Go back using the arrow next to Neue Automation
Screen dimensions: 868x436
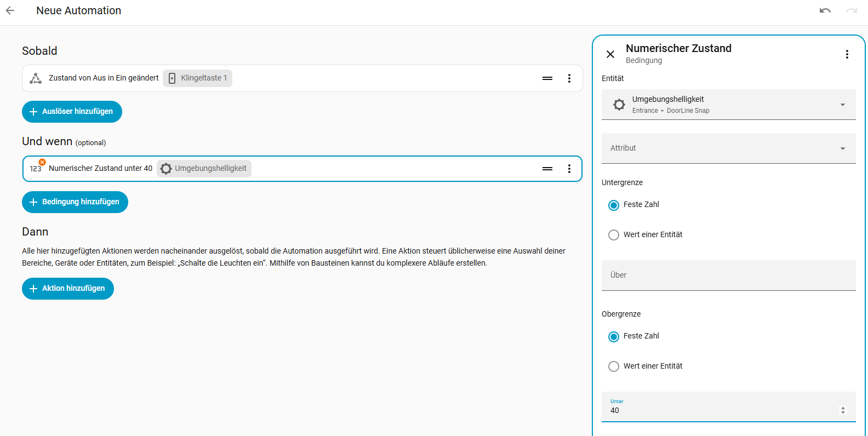[x=10, y=10]
